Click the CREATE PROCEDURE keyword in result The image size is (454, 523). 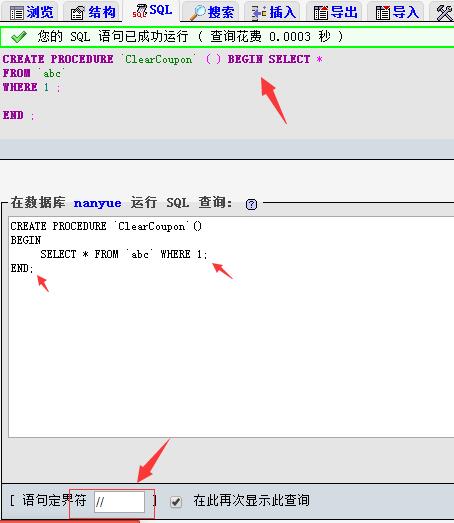(x=58, y=59)
